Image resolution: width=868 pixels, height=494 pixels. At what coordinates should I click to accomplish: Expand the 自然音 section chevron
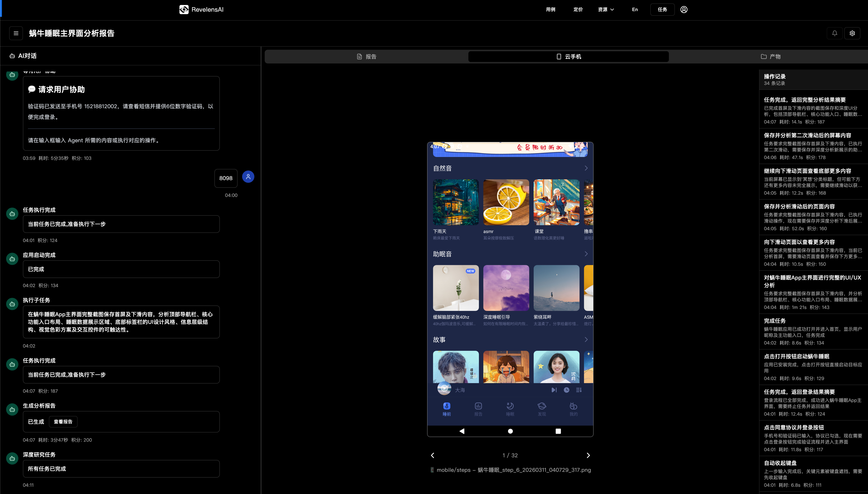pyautogui.click(x=586, y=168)
